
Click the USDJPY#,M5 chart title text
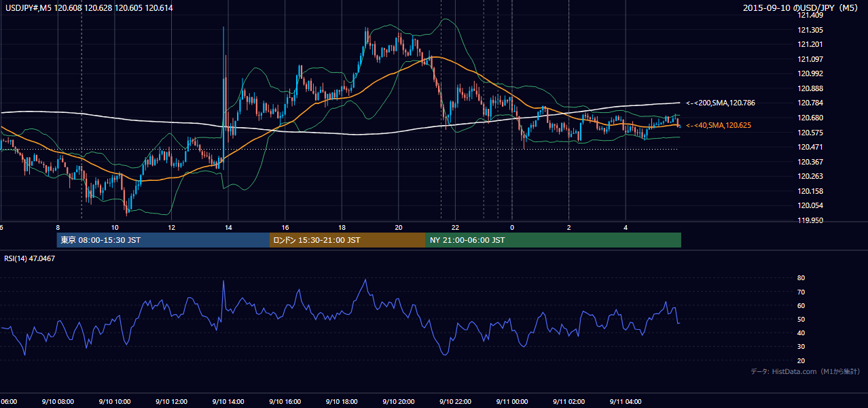coord(89,8)
